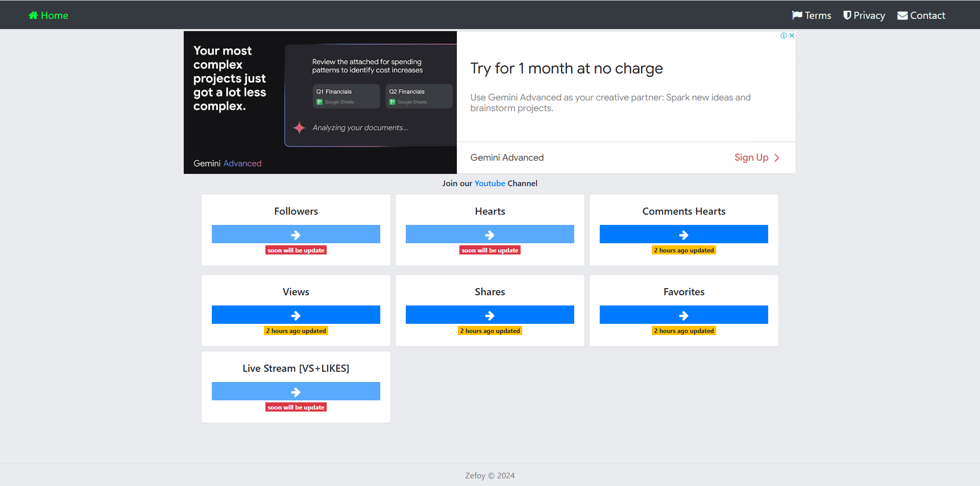Open the Favorites arrow button
980x486 pixels.
coord(683,315)
